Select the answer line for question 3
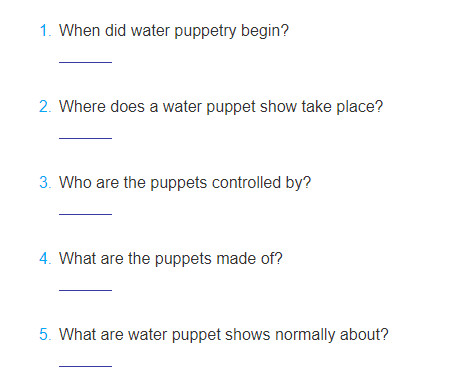This screenshot has width=461, height=392. pos(85,214)
